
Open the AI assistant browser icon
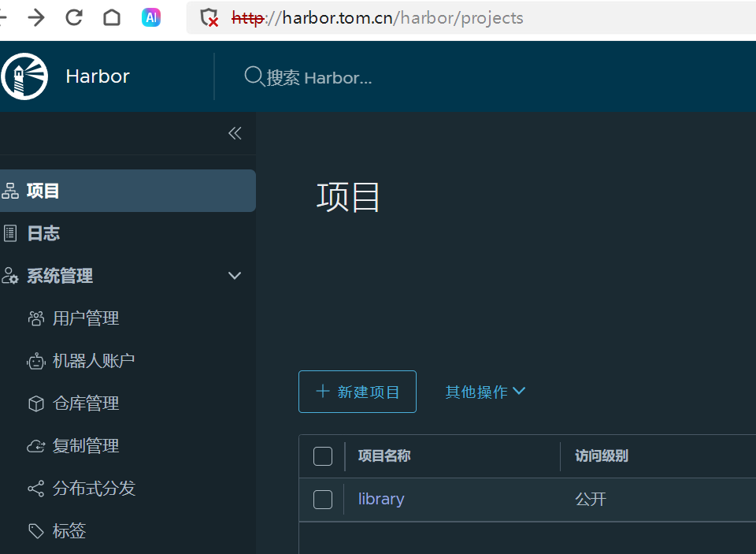pos(151,18)
